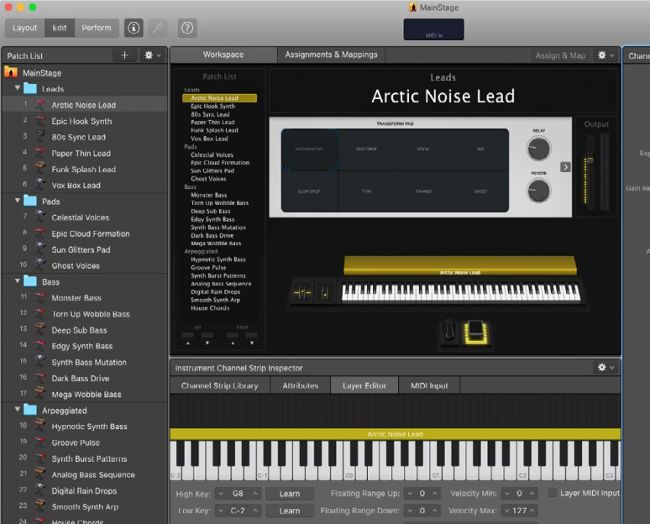
Task: Click the tuner icon in the toolbar
Action: tap(159, 28)
